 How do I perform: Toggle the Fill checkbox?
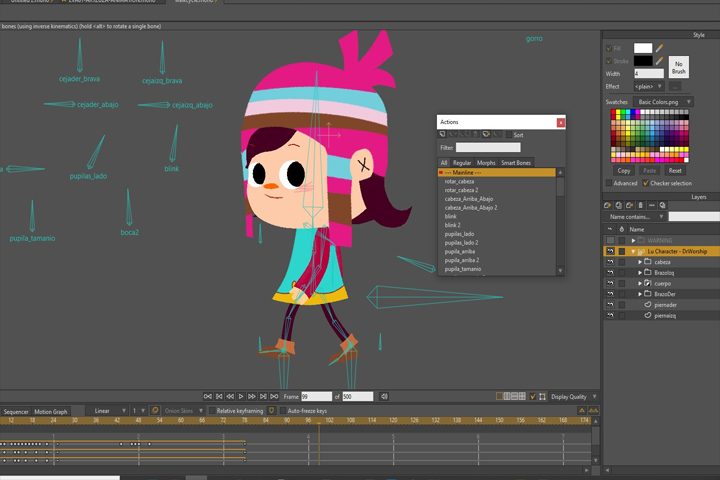[x=609, y=48]
